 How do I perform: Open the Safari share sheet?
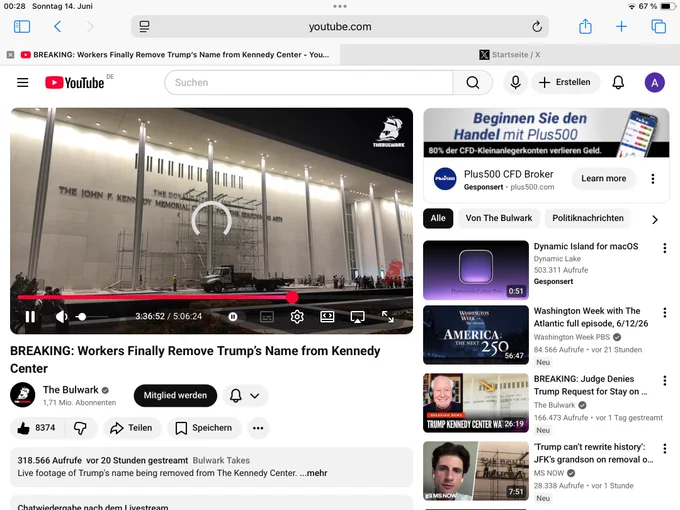(x=585, y=26)
